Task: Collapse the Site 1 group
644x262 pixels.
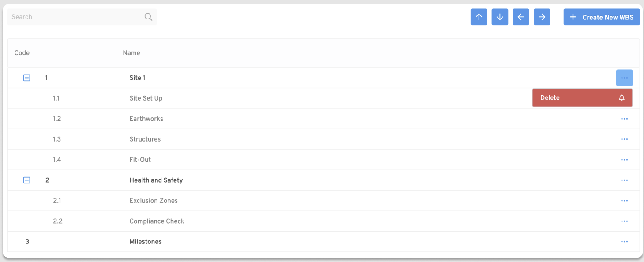Action: coord(26,78)
